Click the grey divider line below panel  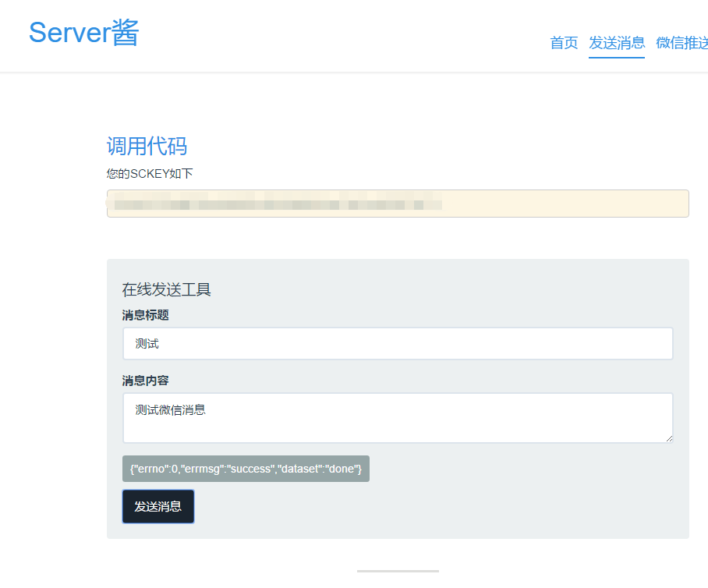click(x=398, y=571)
